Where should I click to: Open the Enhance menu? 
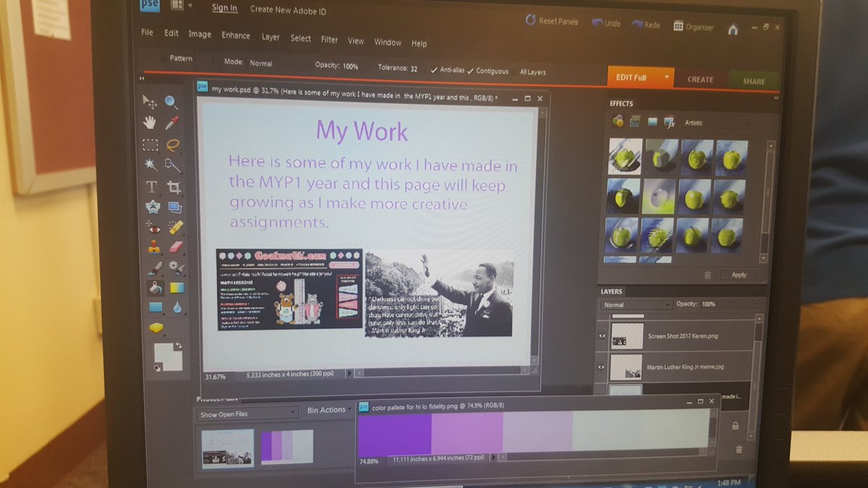point(236,35)
